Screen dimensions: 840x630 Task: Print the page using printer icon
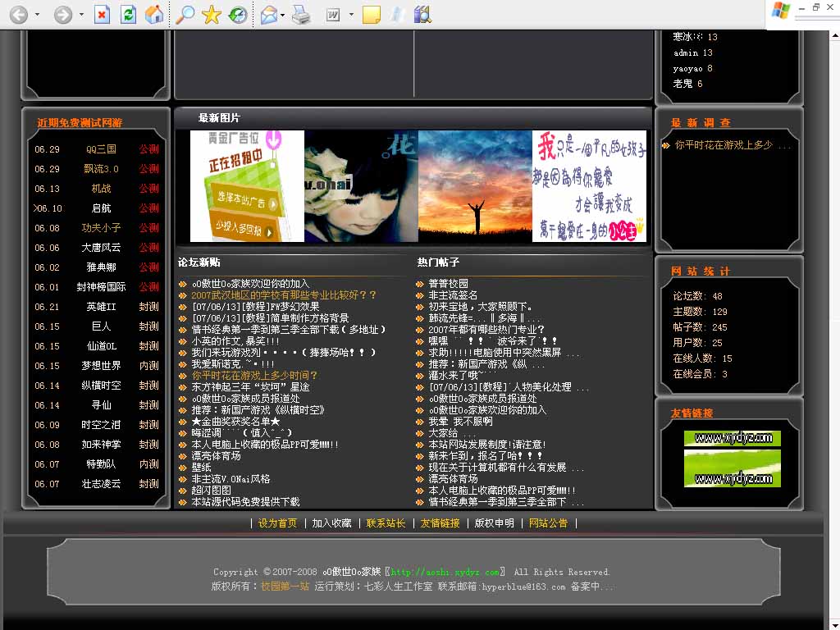[301, 15]
